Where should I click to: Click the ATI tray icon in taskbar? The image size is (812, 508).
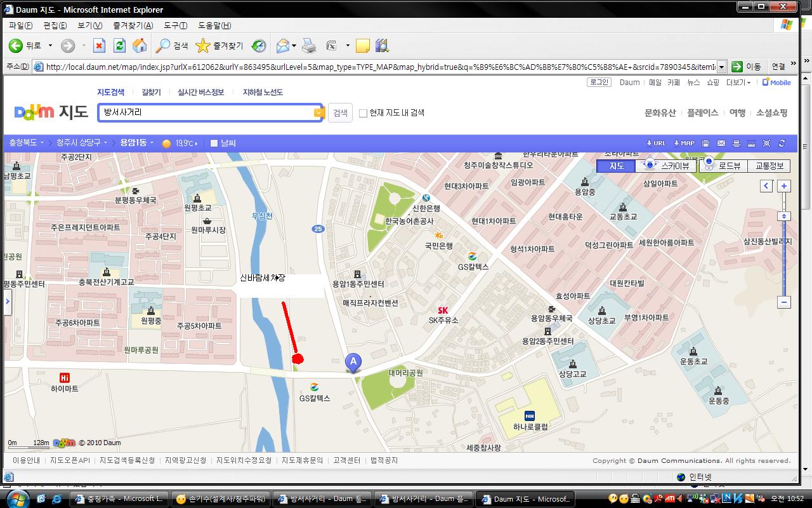pos(669,498)
